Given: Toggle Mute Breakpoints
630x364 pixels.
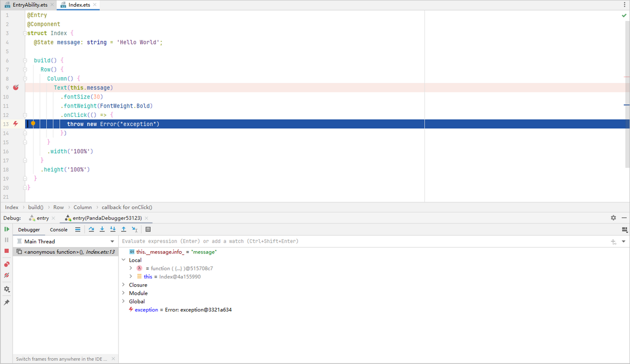Looking at the screenshot, I should (x=7, y=275).
